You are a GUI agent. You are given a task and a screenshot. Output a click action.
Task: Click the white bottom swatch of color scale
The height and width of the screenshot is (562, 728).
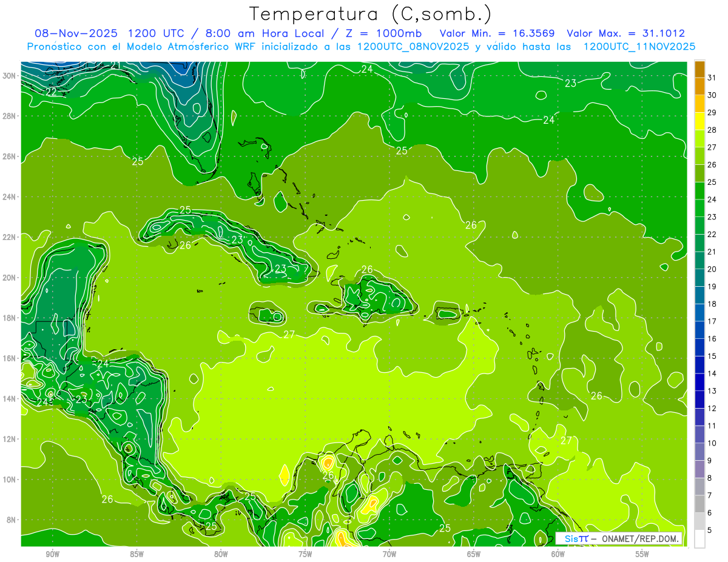(700, 539)
